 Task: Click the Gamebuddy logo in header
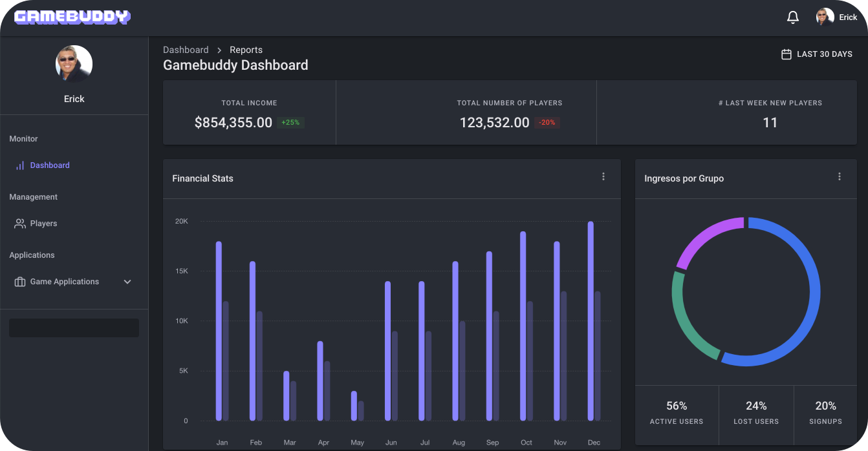72,17
